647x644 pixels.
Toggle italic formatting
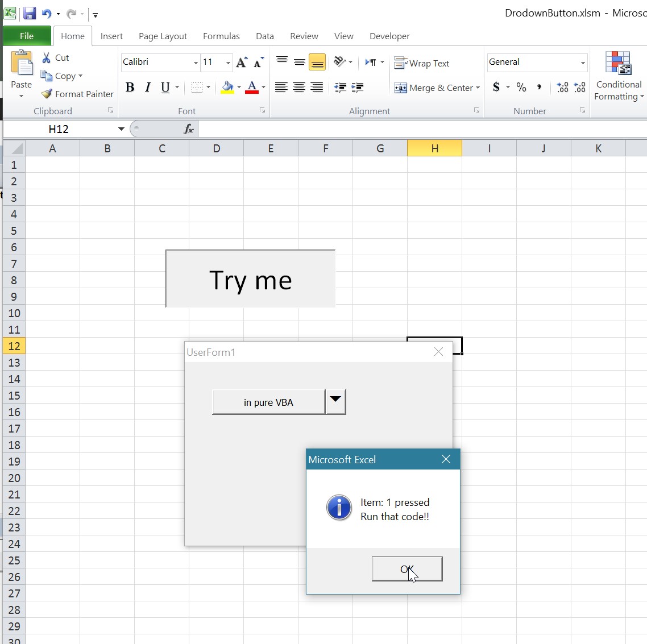click(148, 87)
